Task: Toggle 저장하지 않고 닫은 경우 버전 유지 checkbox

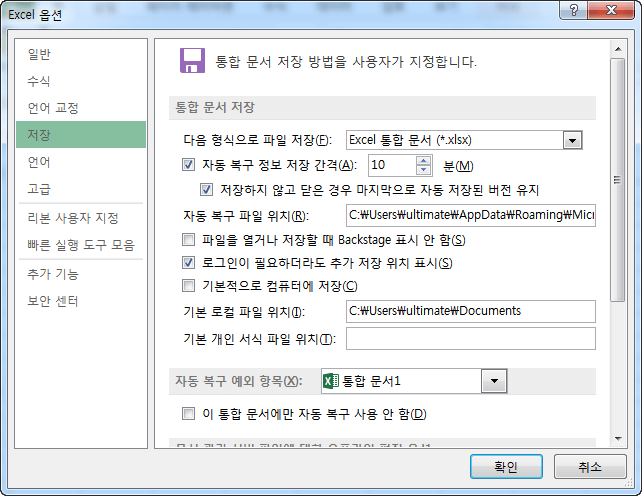Action: (x=206, y=189)
